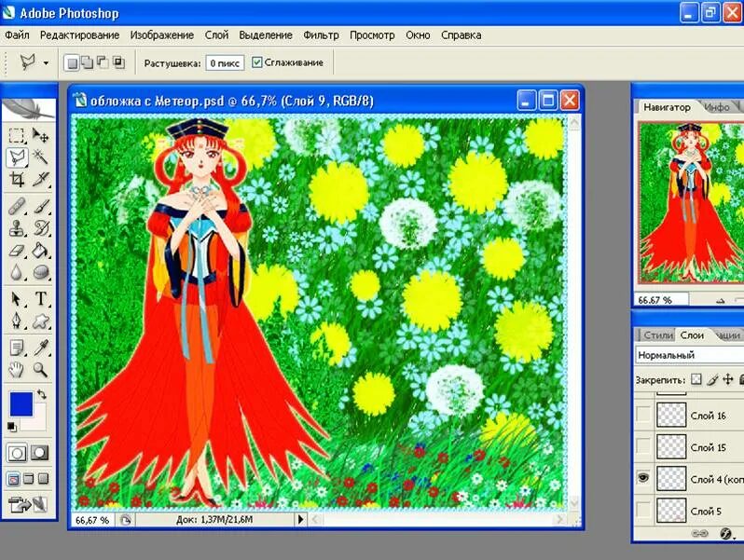Click Subtract from selection mode button
Screen dimensions: 744x560
tap(103, 62)
